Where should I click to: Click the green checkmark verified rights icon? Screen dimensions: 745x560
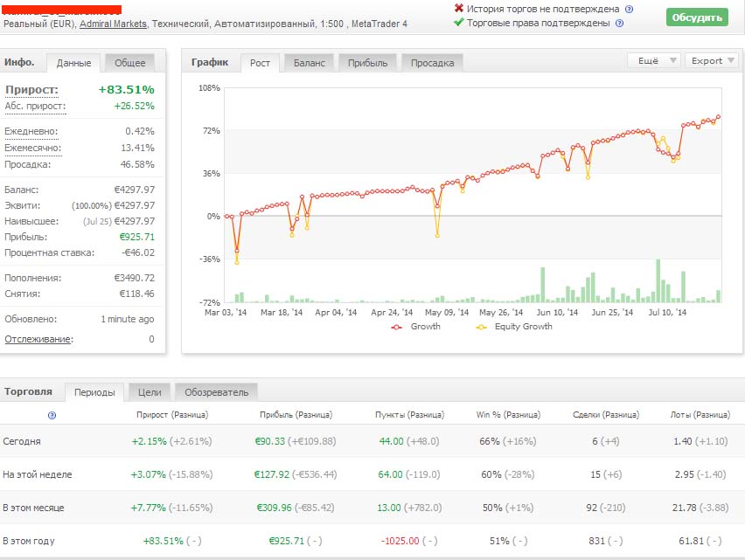(x=459, y=23)
